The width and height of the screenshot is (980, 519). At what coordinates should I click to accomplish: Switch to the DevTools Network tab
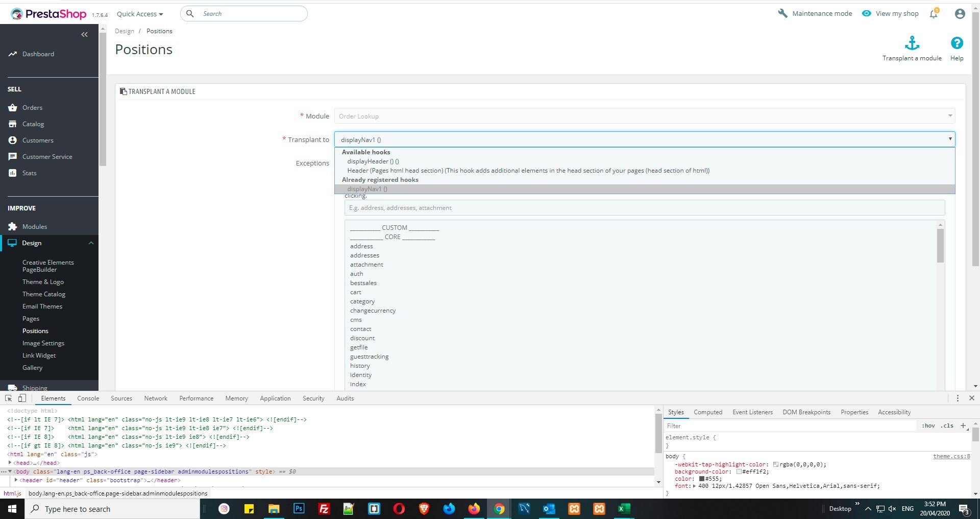click(156, 398)
